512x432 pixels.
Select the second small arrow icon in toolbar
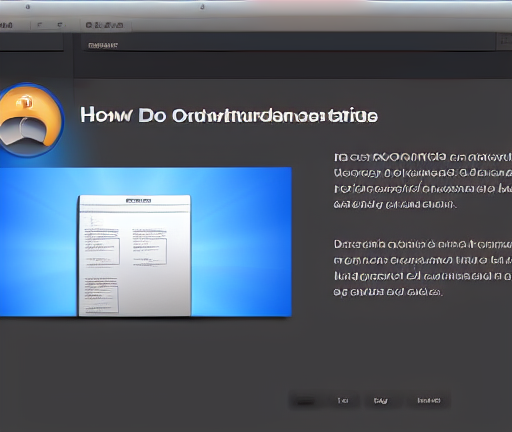coord(60,25)
